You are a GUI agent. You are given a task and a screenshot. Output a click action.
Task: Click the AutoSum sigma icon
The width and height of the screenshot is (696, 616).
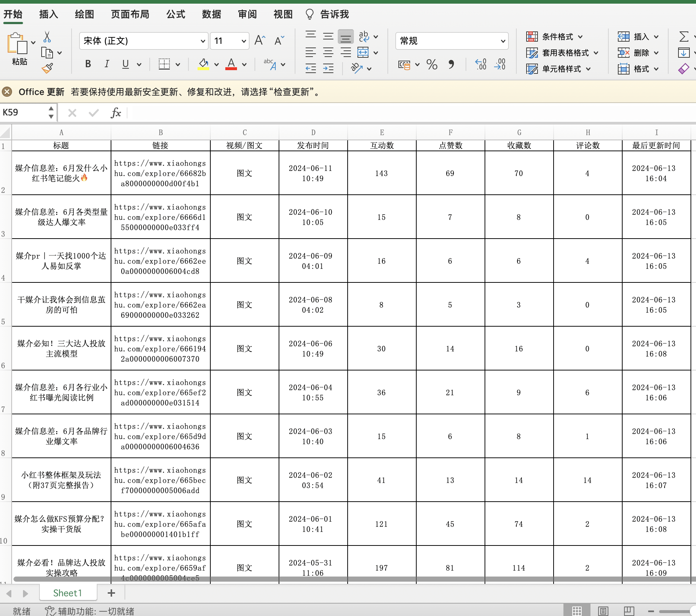pyautogui.click(x=684, y=37)
